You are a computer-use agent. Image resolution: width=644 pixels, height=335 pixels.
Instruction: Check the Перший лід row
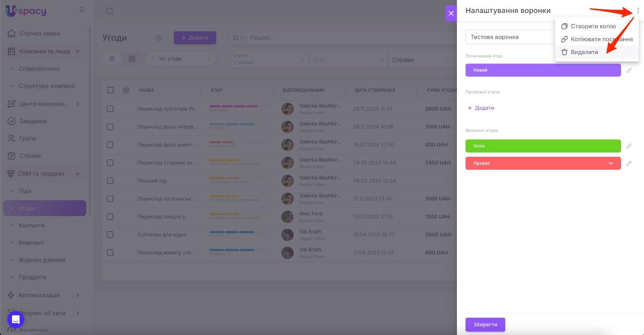(x=110, y=181)
